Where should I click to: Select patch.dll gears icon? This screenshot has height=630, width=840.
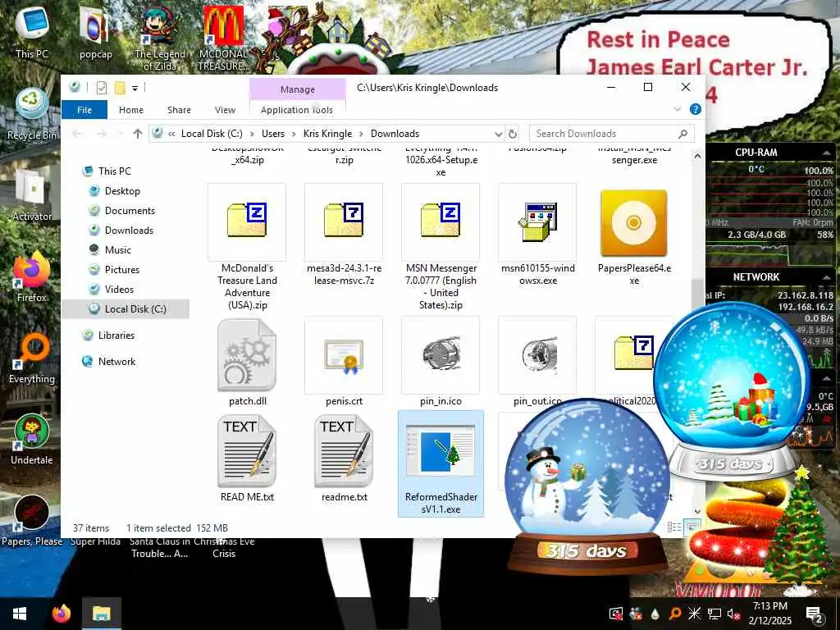246,354
